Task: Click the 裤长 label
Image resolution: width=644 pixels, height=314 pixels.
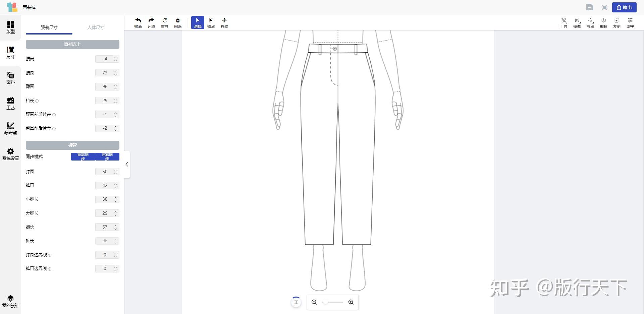Action: pyautogui.click(x=30, y=241)
